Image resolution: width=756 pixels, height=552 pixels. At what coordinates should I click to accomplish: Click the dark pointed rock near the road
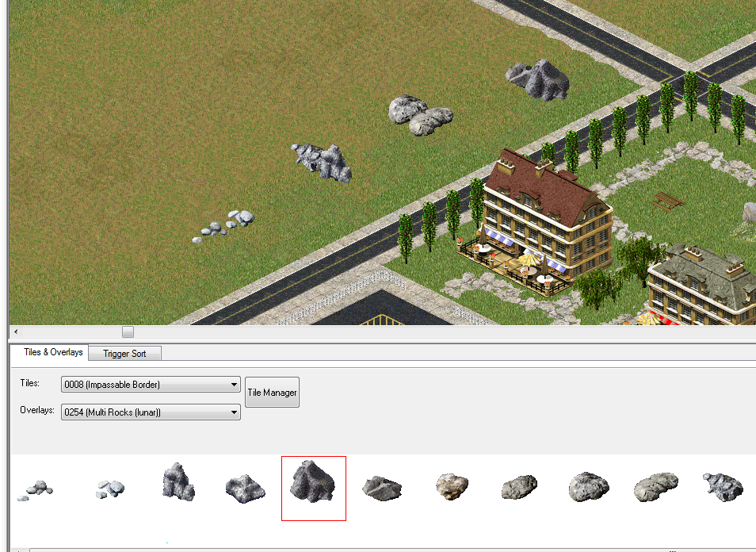[537, 79]
